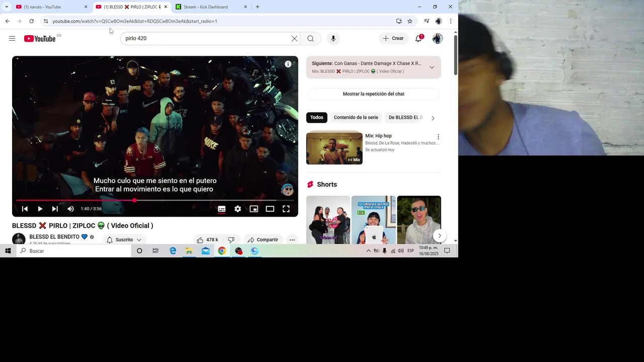
Task: View site information icon in address bar
Action: [46, 21]
